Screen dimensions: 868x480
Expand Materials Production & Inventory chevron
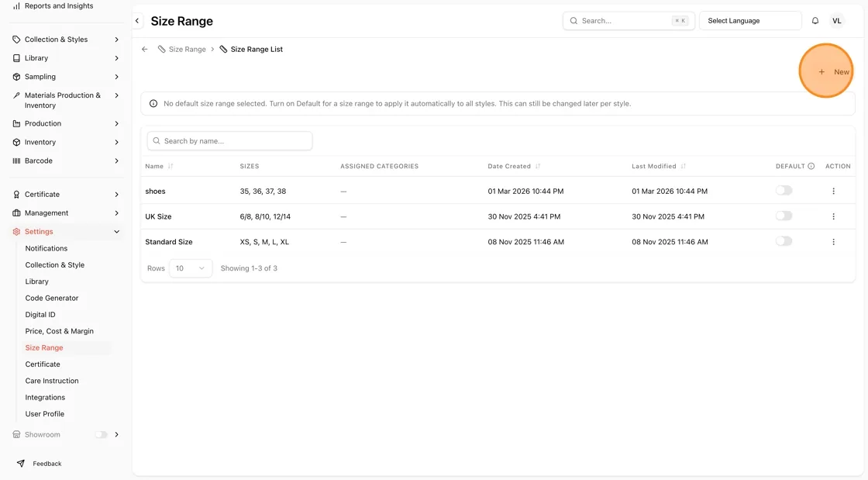pyautogui.click(x=117, y=95)
